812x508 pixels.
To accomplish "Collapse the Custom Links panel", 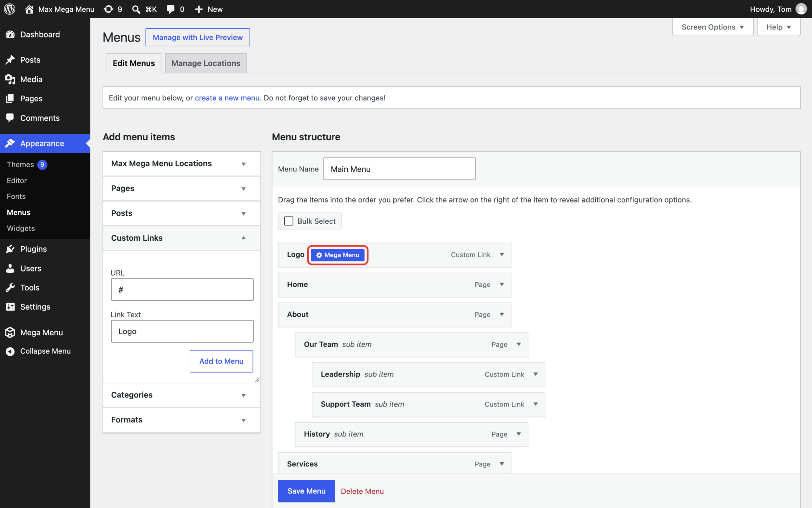I will click(x=244, y=238).
